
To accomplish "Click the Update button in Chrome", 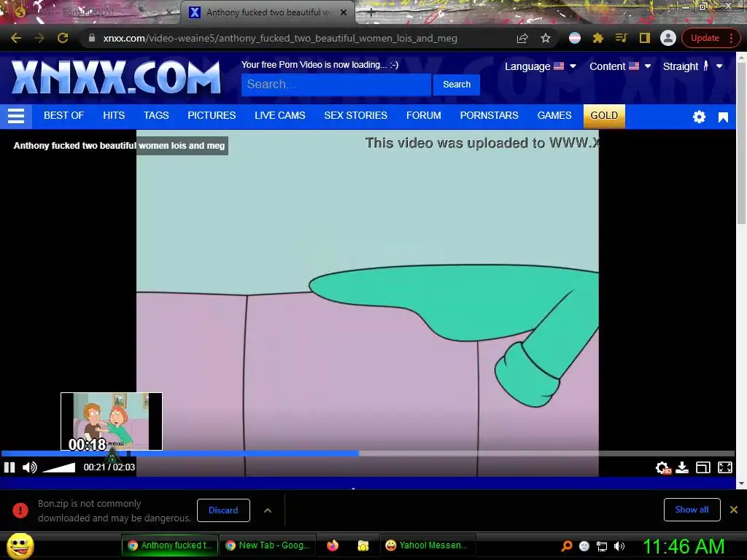I will click(x=705, y=38).
